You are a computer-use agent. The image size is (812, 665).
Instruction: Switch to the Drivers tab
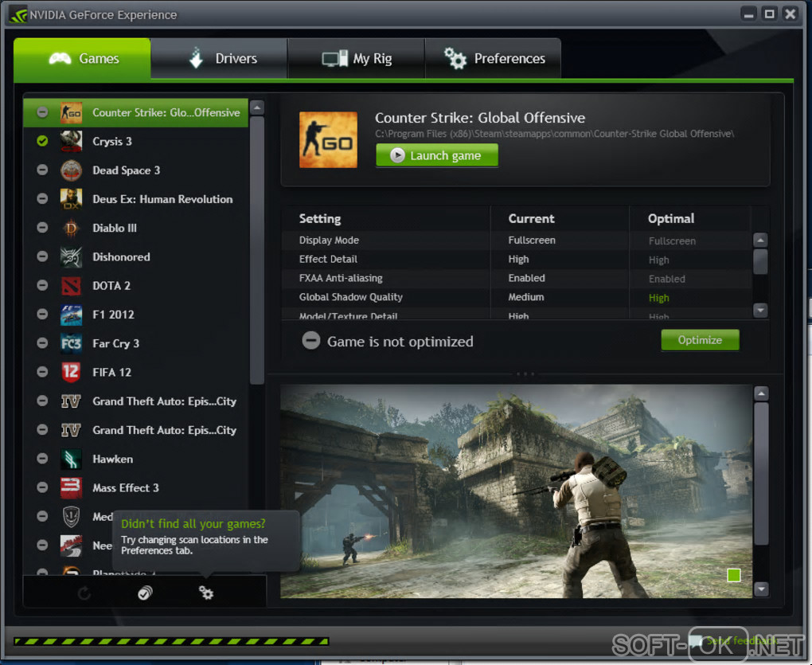click(219, 58)
